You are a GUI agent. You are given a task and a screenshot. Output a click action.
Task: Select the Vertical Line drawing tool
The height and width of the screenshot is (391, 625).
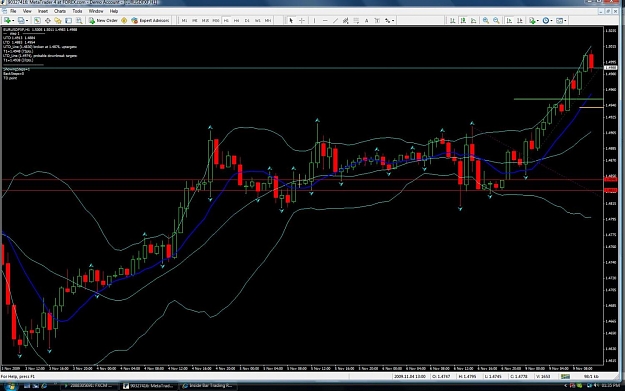(314, 20)
